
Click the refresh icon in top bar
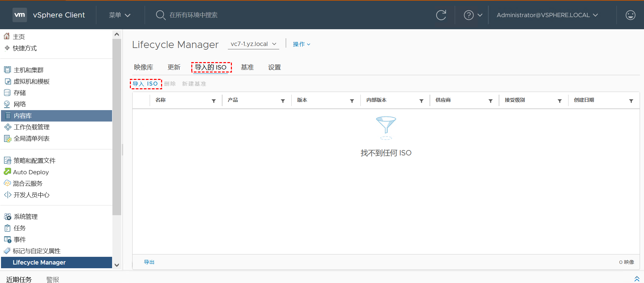click(441, 15)
